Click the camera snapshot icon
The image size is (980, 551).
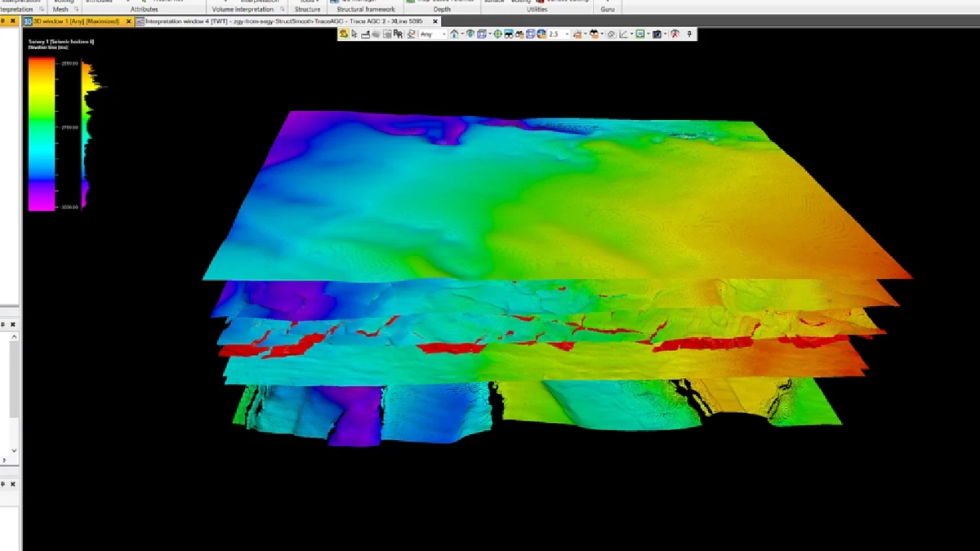tap(657, 34)
